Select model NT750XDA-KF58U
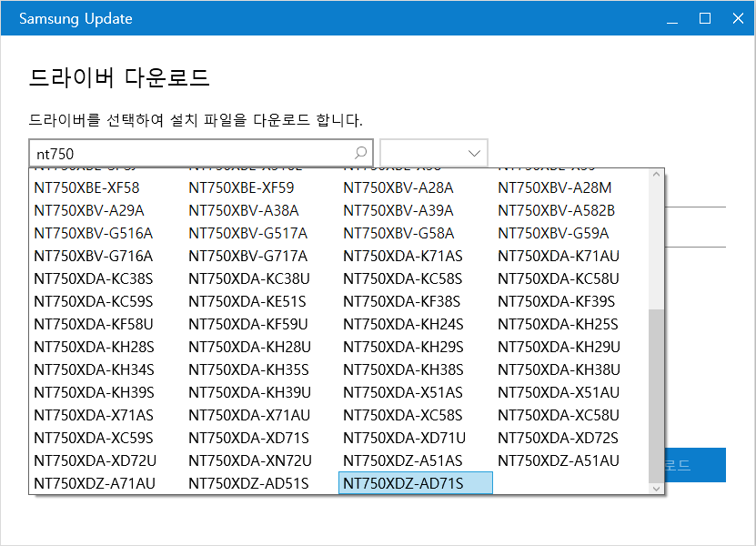 94,324
